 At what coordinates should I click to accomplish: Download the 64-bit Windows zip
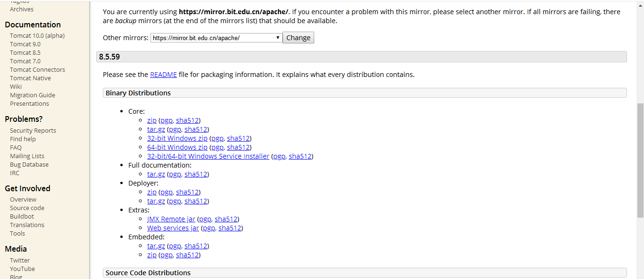coord(177,147)
